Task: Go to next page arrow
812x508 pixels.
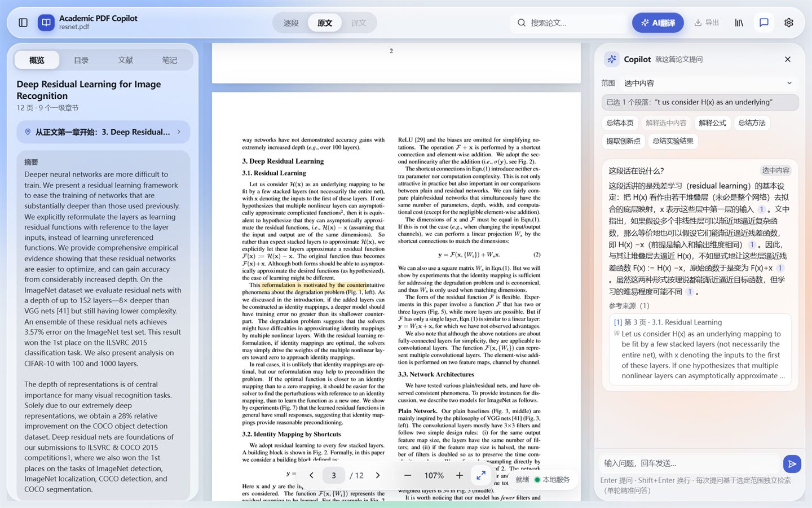Action: (x=378, y=475)
